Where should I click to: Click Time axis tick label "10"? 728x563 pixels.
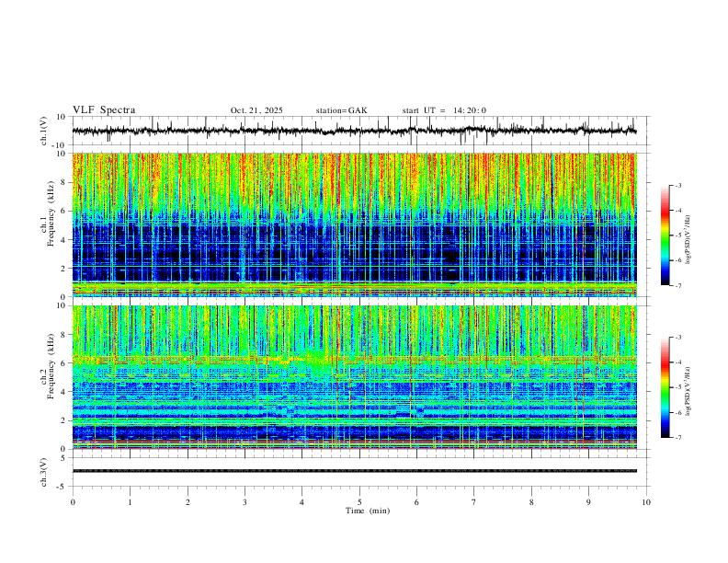pos(646,502)
